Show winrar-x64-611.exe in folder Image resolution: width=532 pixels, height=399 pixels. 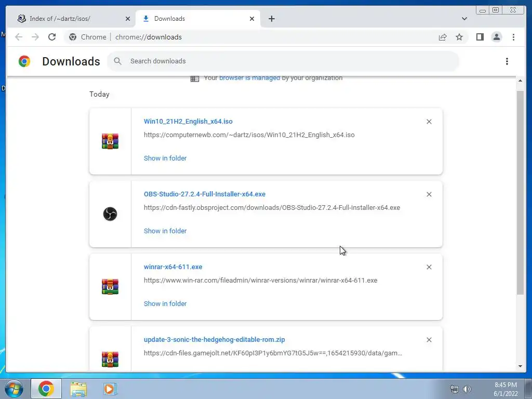(x=165, y=303)
